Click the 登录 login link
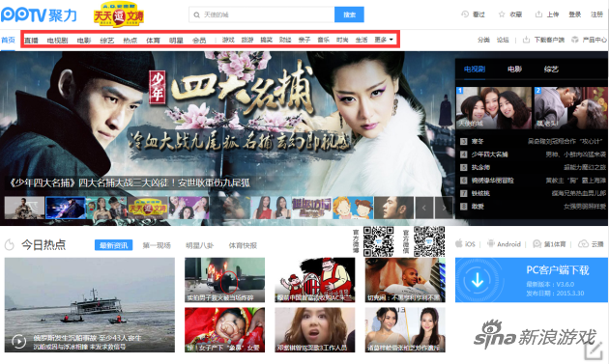 click(575, 14)
